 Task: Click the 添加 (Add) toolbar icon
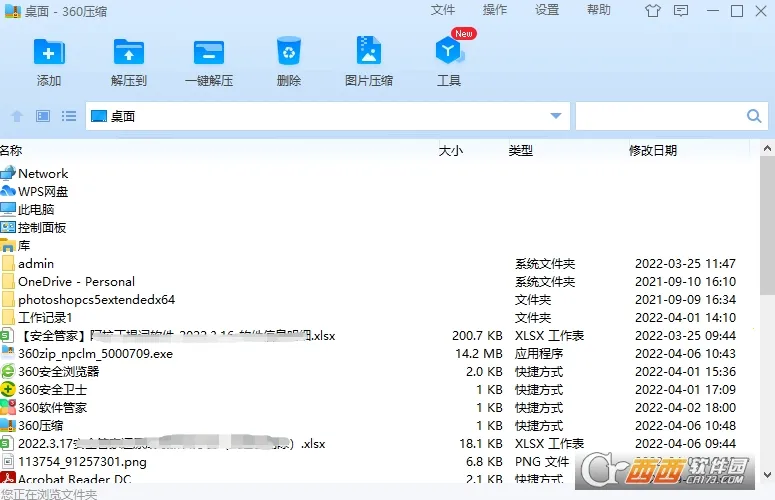pyautogui.click(x=49, y=52)
